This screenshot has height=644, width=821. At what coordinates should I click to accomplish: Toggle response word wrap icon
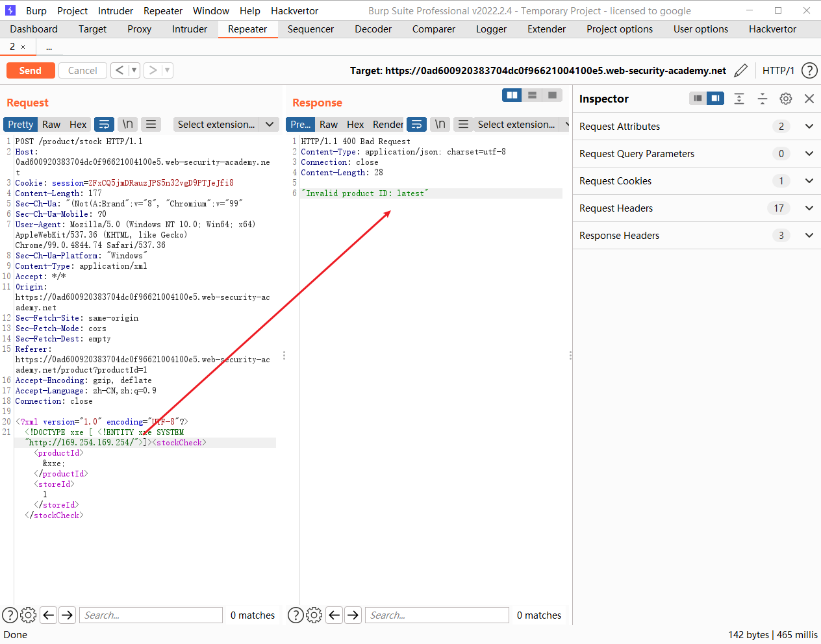pyautogui.click(x=416, y=124)
